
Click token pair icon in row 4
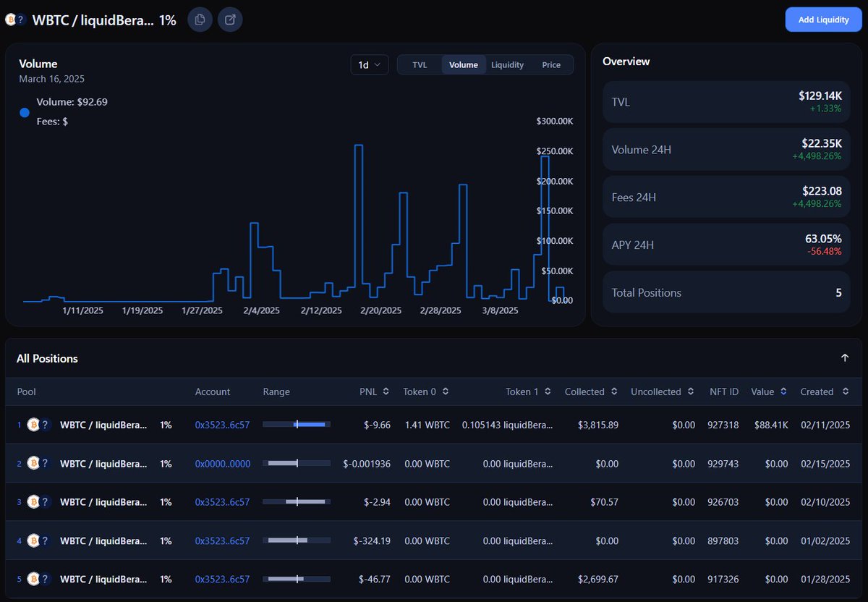tap(38, 540)
